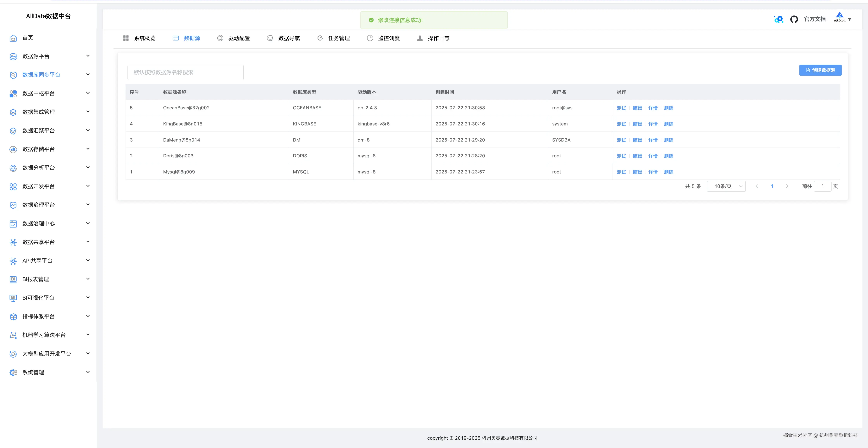868x448 pixels.
Task: Focus the data source name search field
Action: pyautogui.click(x=185, y=72)
